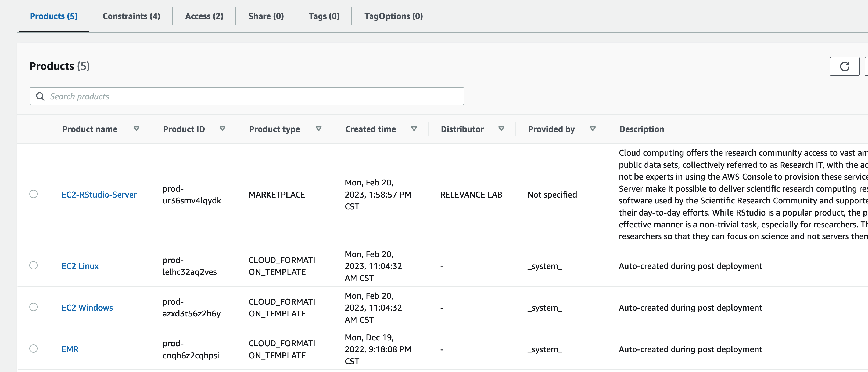The height and width of the screenshot is (372, 868).
Task: Open the Share tab
Action: pyautogui.click(x=266, y=16)
